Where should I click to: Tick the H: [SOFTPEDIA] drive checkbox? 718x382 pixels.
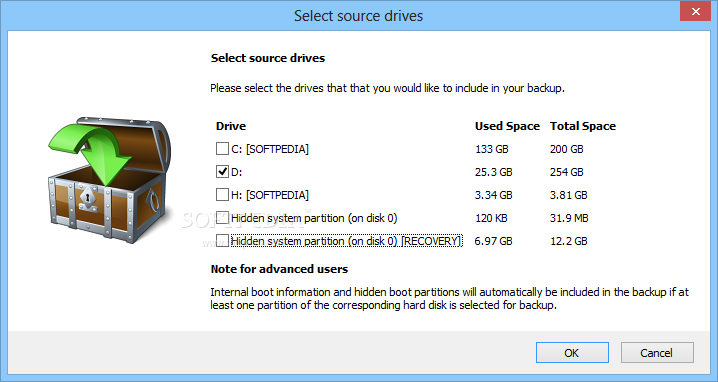222,194
